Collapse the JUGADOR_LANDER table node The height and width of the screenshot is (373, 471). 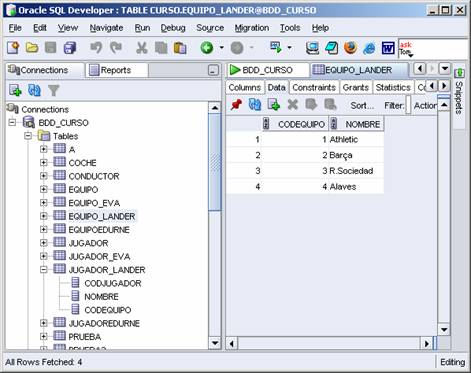(x=43, y=269)
